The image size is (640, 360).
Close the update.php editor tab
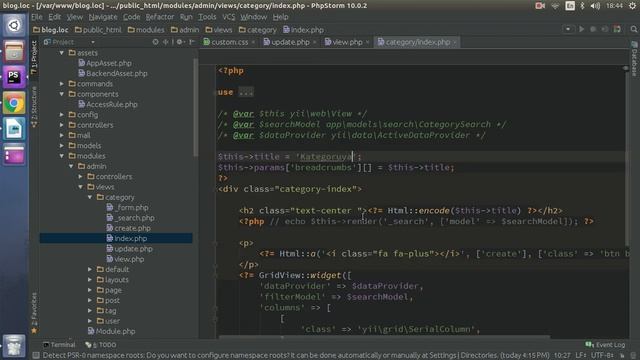(x=314, y=42)
